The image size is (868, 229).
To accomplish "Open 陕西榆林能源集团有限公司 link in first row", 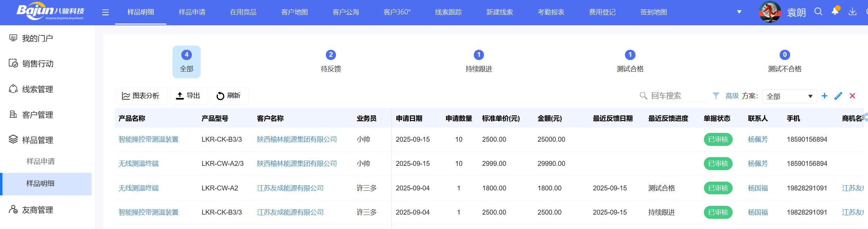I will tap(297, 140).
